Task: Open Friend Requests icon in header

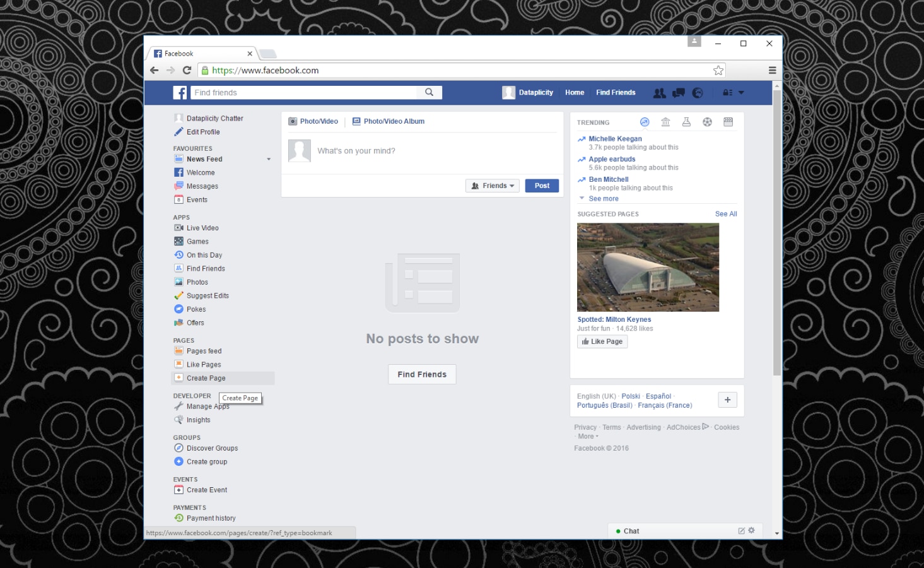Action: pyautogui.click(x=659, y=93)
